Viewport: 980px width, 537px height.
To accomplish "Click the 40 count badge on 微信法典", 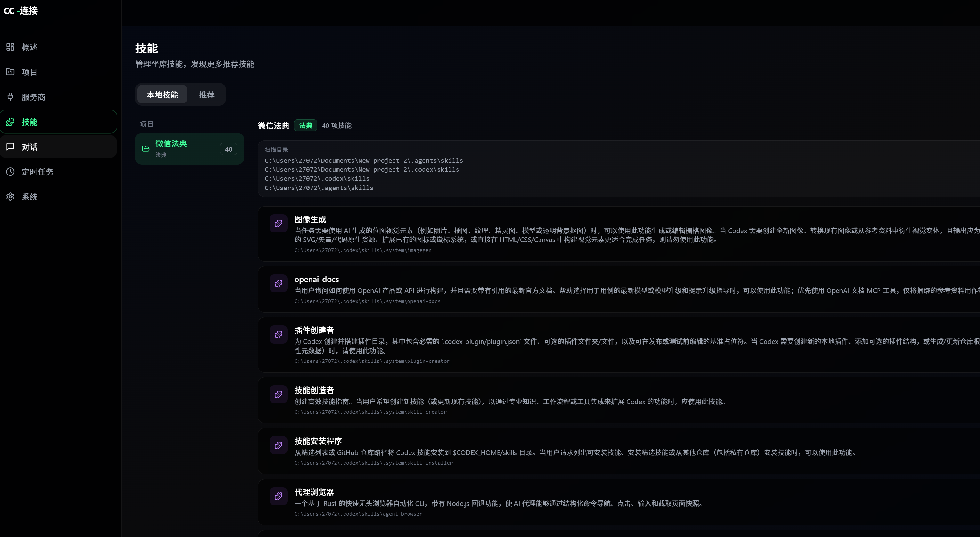I will (228, 149).
